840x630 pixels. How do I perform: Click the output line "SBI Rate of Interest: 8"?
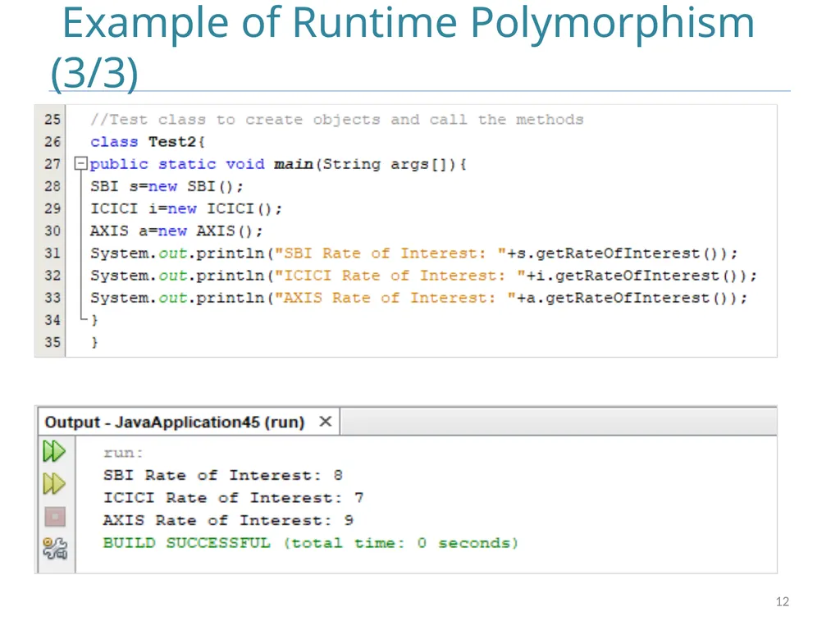[223, 475]
